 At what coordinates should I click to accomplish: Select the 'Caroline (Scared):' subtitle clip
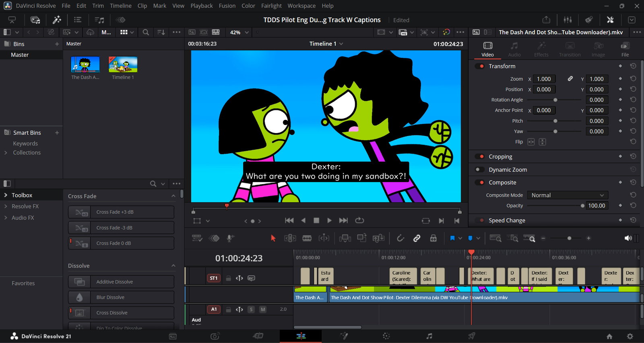(x=403, y=276)
